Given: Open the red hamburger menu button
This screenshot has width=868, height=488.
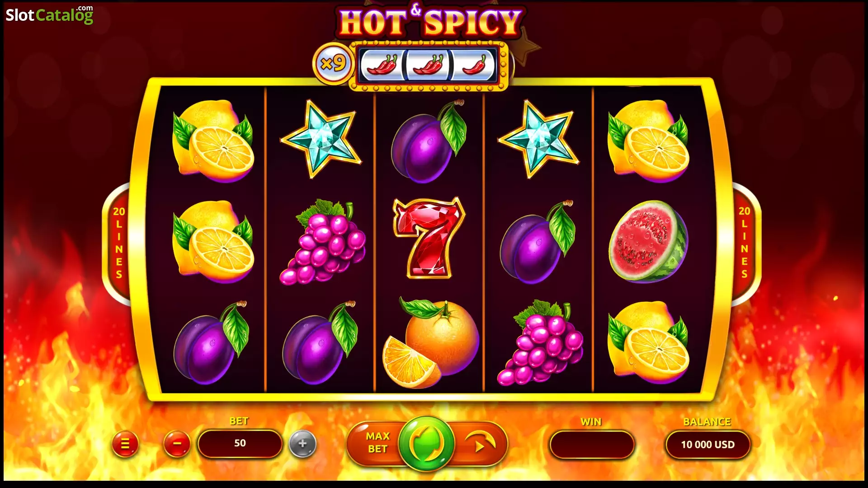Looking at the screenshot, I should tap(125, 444).
